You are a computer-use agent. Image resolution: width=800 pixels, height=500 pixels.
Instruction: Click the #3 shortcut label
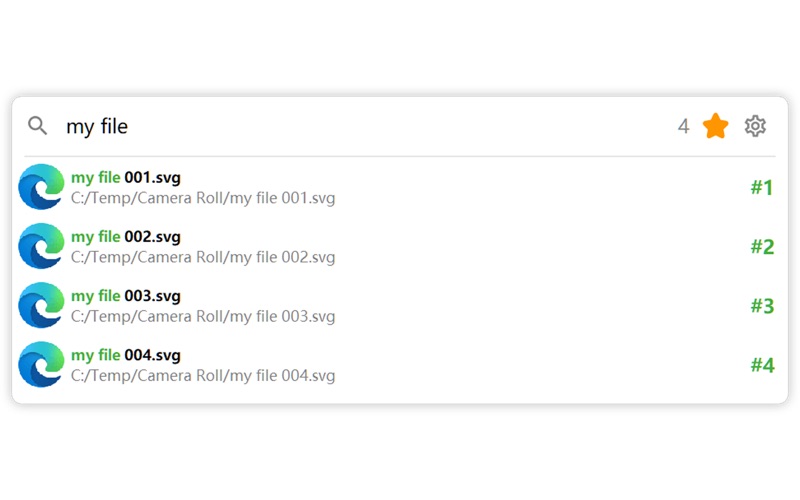tap(762, 306)
